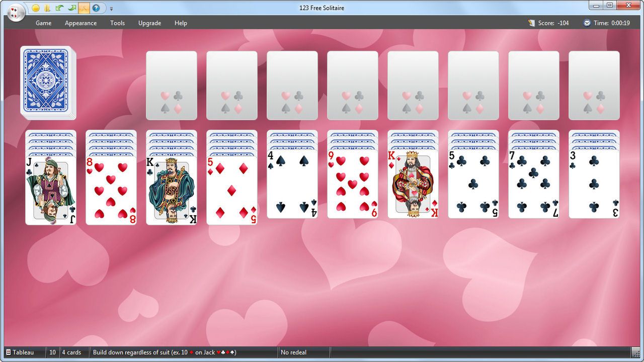Open the Upgrade menu
Image resolution: width=644 pixels, height=362 pixels.
click(149, 23)
